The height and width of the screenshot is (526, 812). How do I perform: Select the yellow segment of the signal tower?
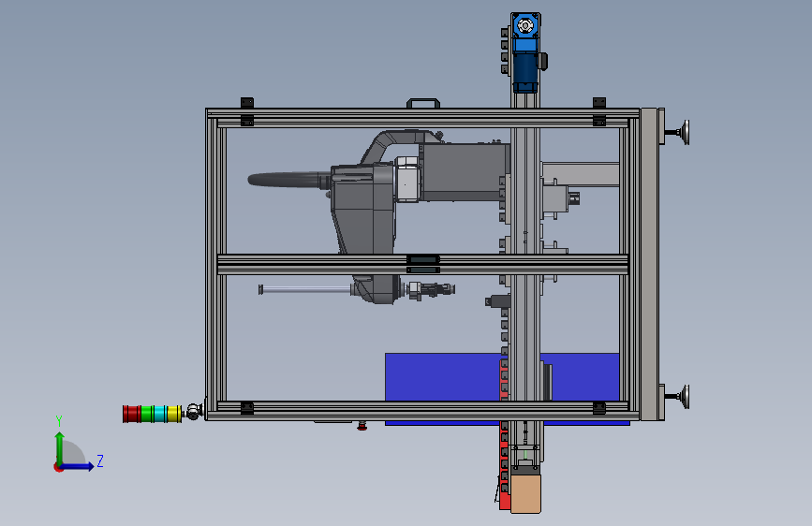point(173,414)
